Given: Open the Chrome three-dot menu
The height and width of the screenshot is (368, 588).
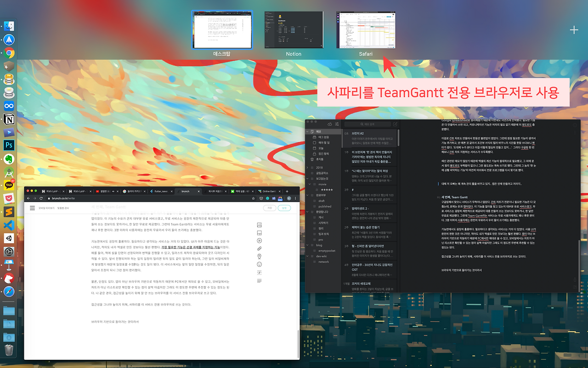Looking at the screenshot, I should tap(296, 198).
